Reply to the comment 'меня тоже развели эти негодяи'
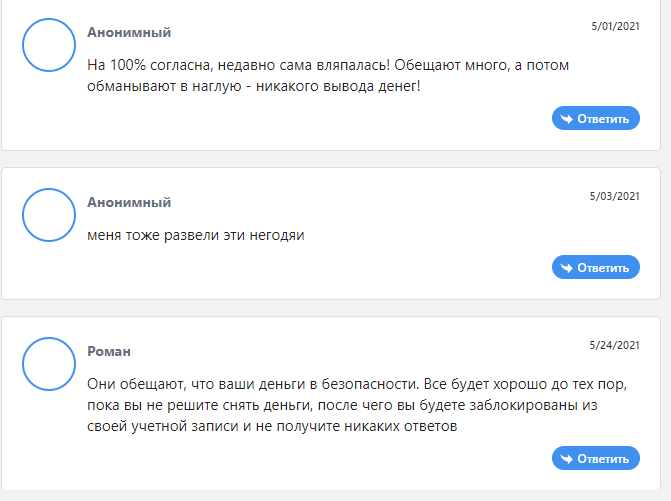Screen dimensions: 671x501 pos(596,267)
